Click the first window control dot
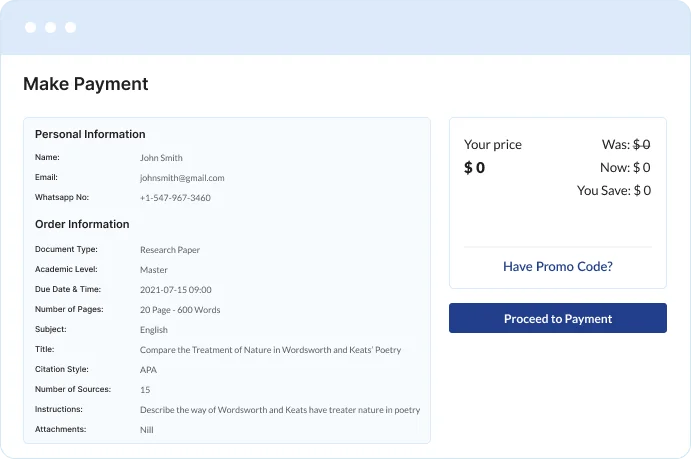The width and height of the screenshot is (691, 459). [x=31, y=27]
